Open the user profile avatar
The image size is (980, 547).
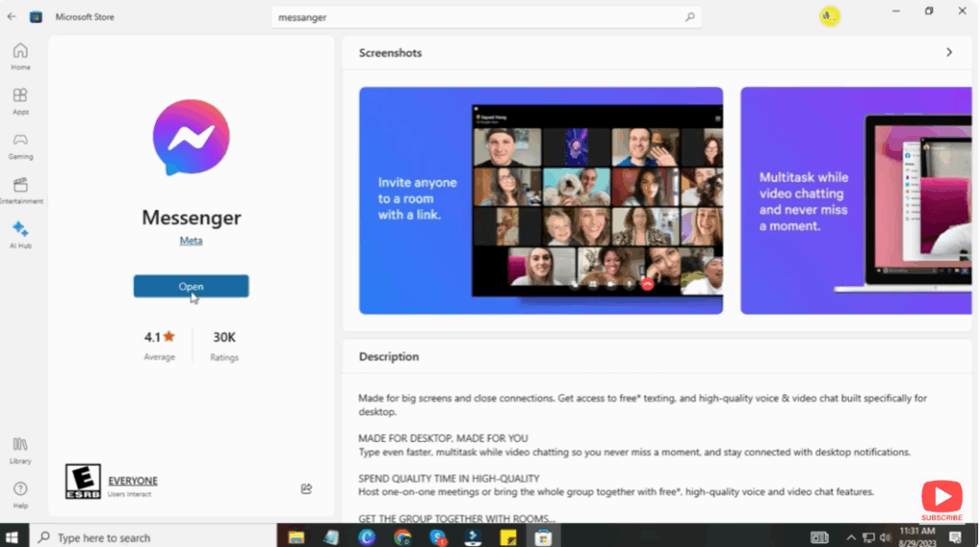pyautogui.click(x=830, y=16)
